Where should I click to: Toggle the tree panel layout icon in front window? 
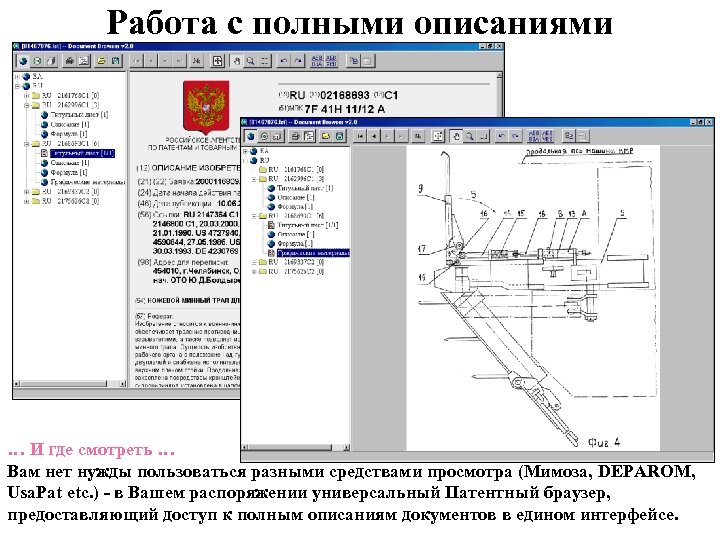pos(309,136)
